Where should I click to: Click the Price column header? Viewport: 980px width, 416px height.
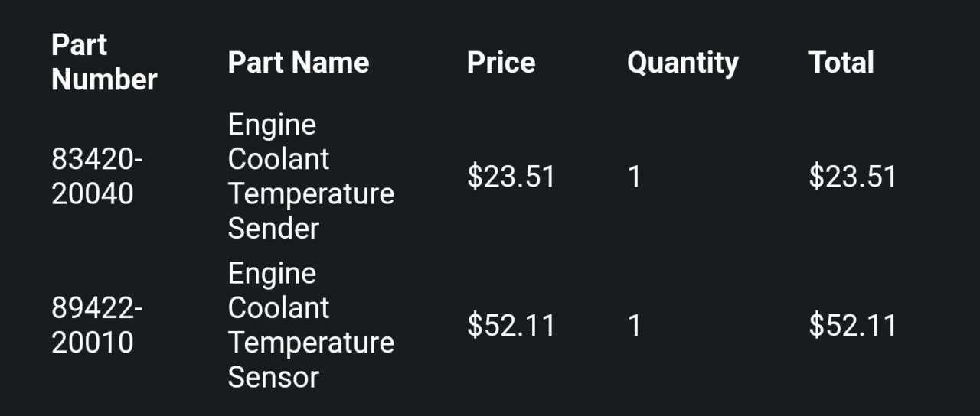[501, 62]
